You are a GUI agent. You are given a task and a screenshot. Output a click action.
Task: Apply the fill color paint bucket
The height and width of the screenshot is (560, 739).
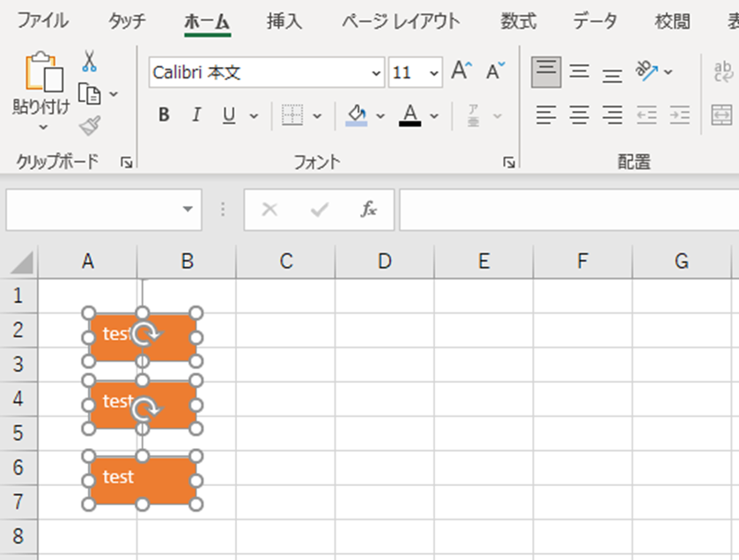(357, 115)
